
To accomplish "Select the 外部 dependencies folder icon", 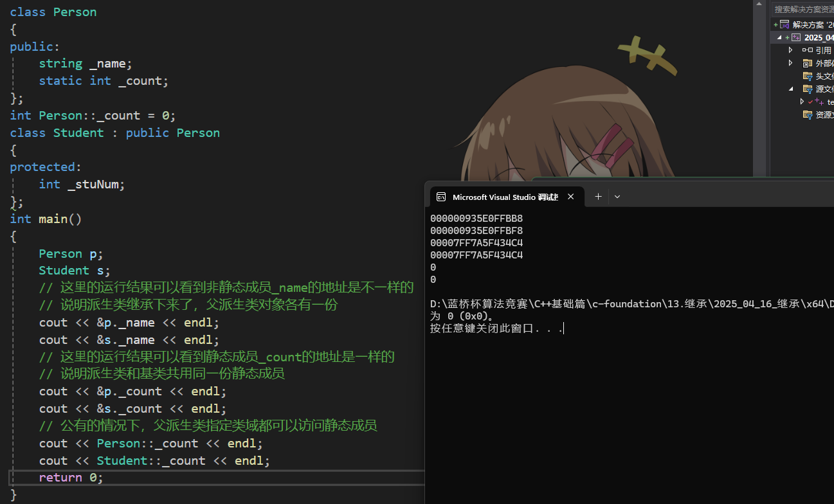I will point(808,63).
